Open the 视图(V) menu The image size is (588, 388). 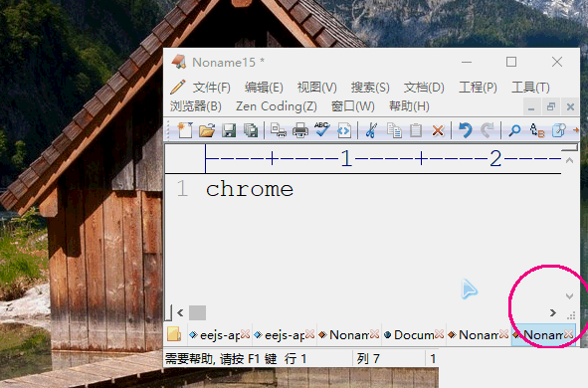(x=316, y=88)
